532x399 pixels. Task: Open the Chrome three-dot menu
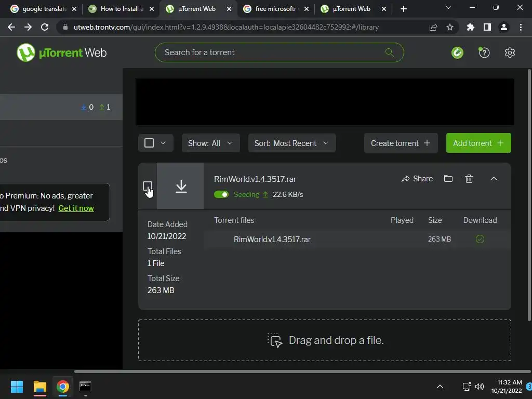pyautogui.click(x=521, y=27)
